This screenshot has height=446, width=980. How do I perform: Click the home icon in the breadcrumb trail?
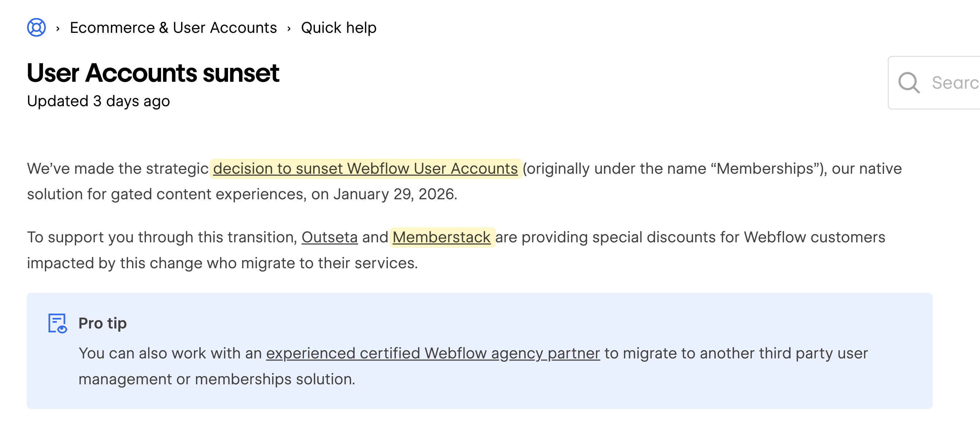(36, 27)
